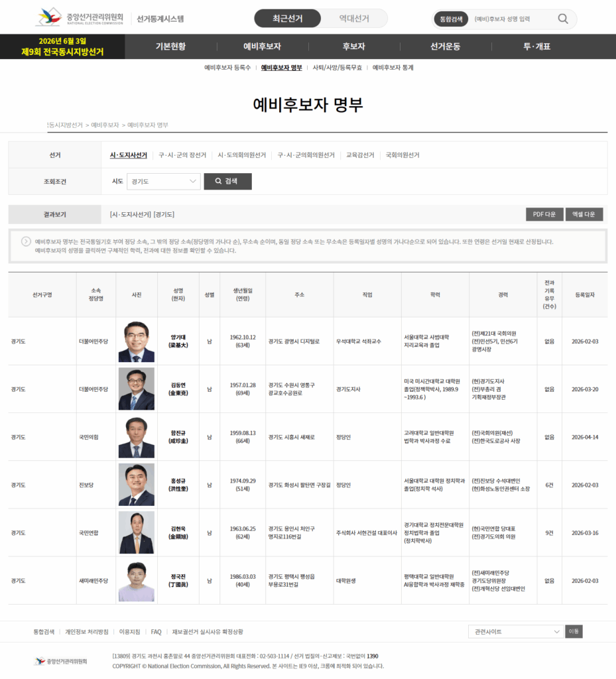616x679 pixels.
Task: Select the 교육감선거 election type
Action: [x=360, y=155]
